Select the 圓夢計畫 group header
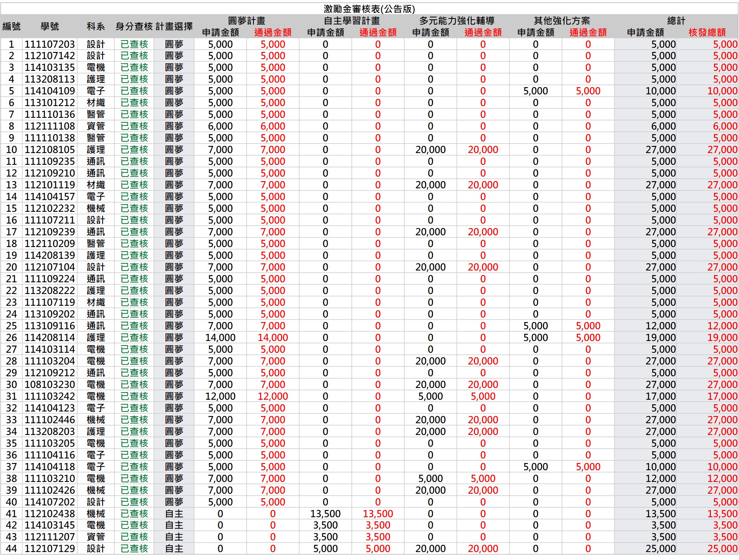This screenshot has height=560, width=739. coord(247,20)
